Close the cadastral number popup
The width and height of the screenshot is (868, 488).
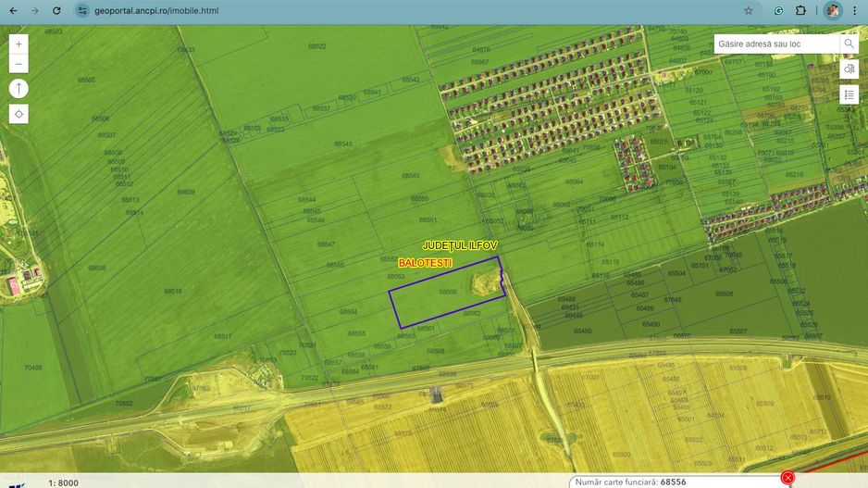pyautogui.click(x=787, y=478)
